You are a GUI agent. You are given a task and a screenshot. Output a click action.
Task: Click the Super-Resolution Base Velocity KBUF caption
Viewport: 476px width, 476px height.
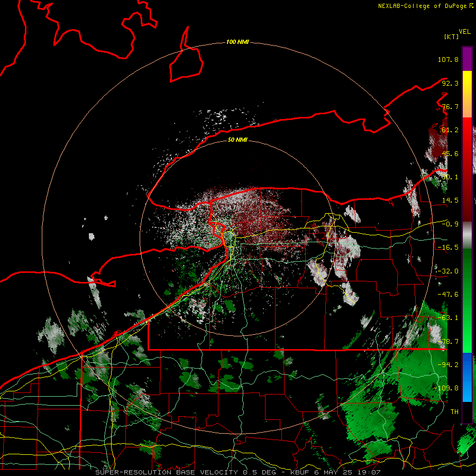coord(238,472)
